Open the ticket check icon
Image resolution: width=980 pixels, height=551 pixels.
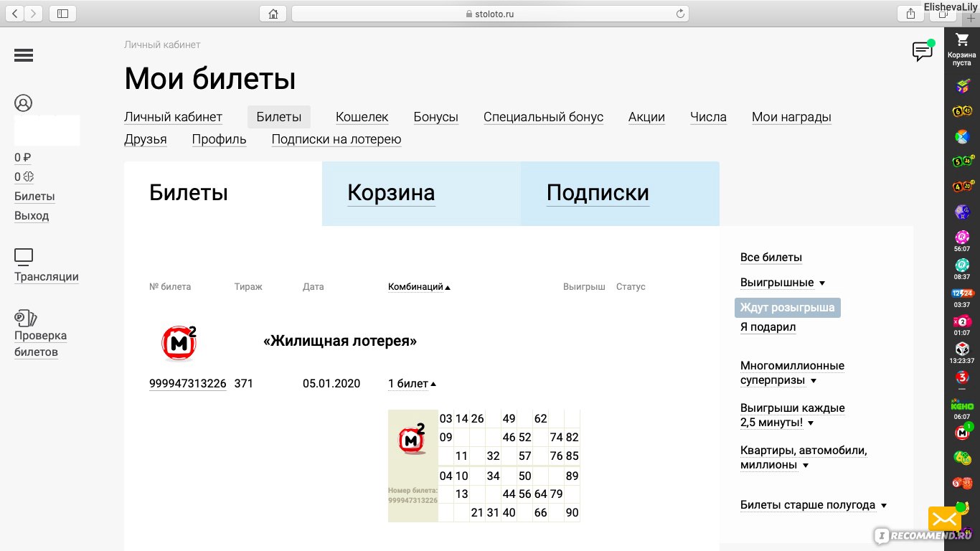coord(25,318)
